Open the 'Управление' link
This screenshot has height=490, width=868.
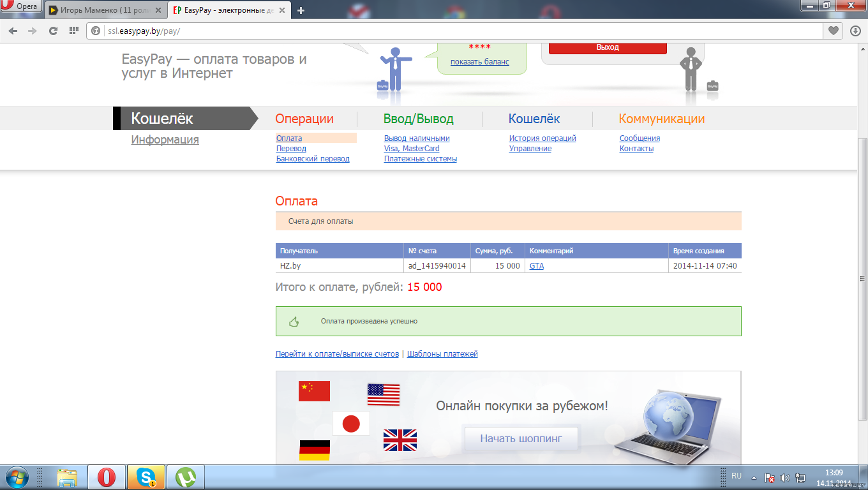(x=530, y=149)
